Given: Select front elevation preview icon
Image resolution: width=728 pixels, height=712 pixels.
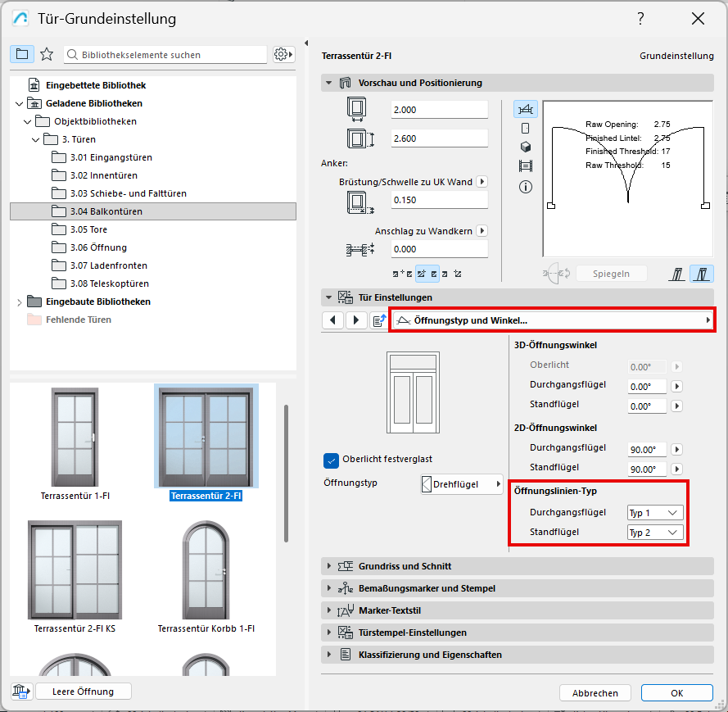Looking at the screenshot, I should click(526, 128).
